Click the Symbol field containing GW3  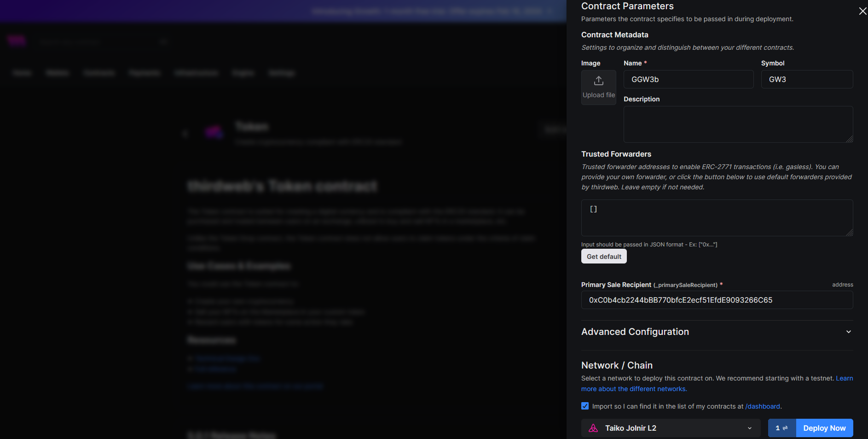(x=806, y=79)
